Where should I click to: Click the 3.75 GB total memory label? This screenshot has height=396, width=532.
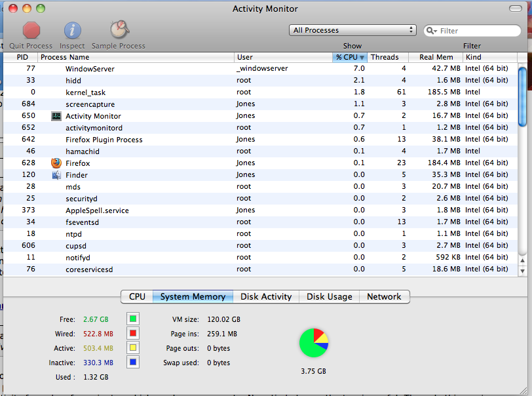coord(313,371)
